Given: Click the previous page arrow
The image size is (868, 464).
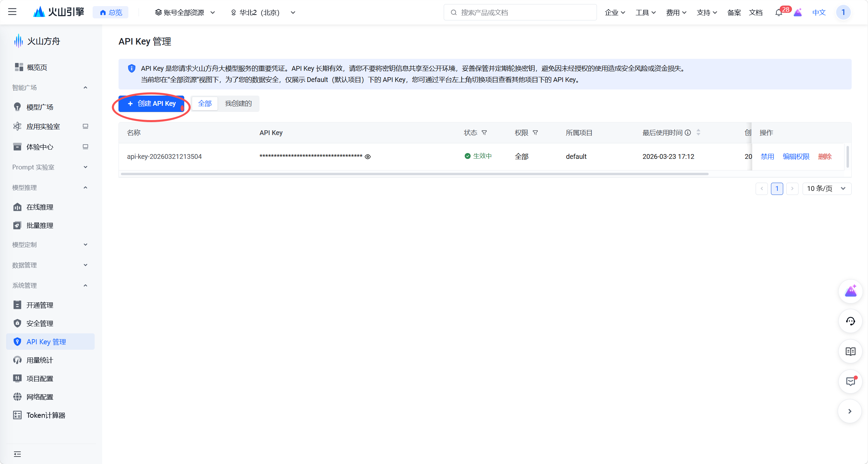Looking at the screenshot, I should pyautogui.click(x=762, y=189).
